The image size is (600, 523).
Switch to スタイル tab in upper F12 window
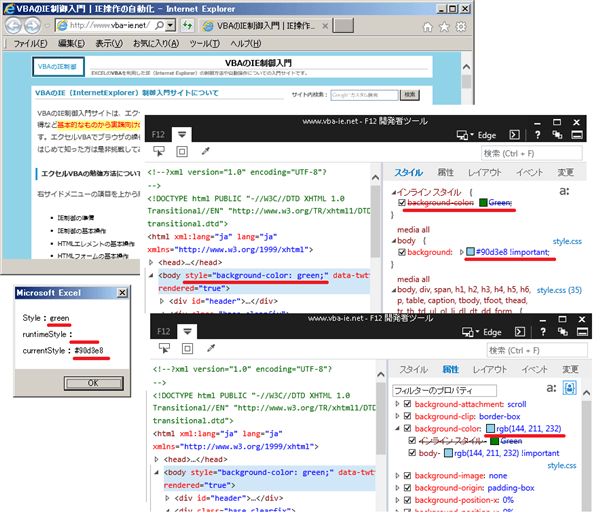coord(408,173)
